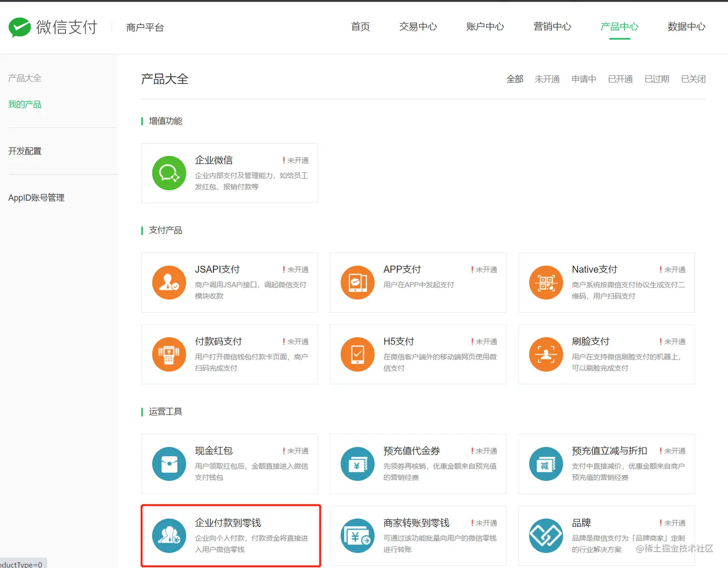Screen dimensions: 728x568
Task: Open the 品牌 product title
Action: coord(581,523)
